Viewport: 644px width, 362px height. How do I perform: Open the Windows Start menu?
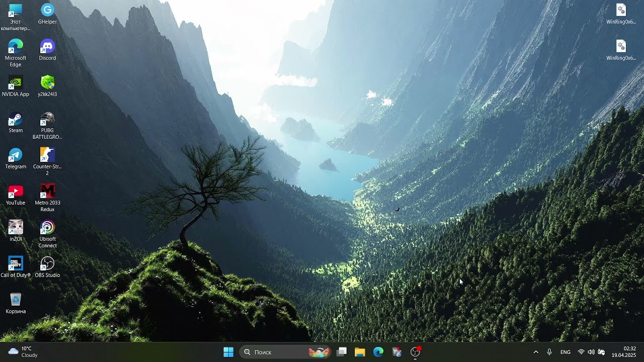click(228, 352)
